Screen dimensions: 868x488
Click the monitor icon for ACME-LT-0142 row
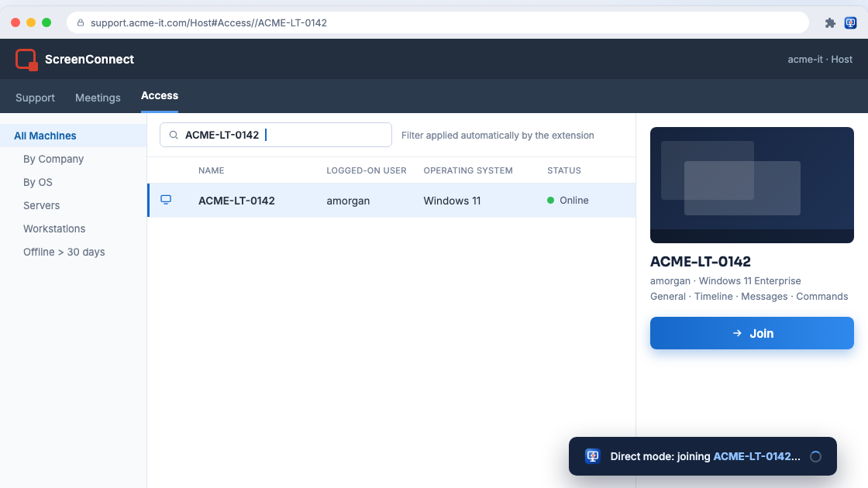coord(166,200)
